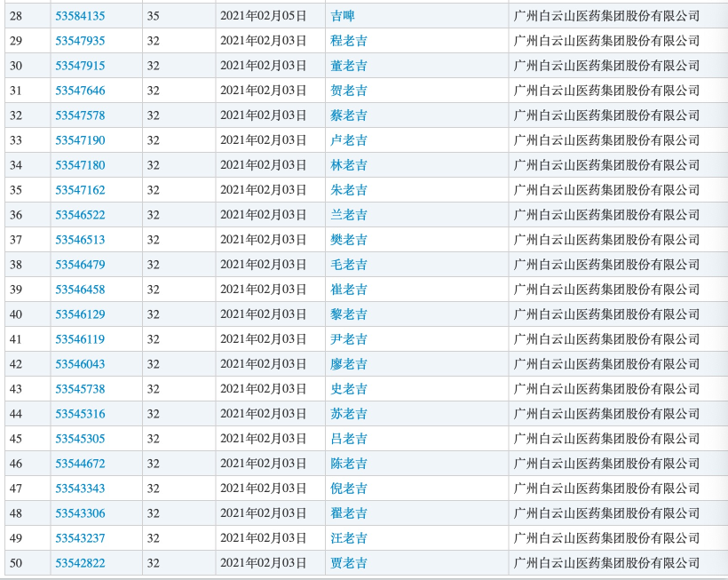Open application number 53544672
Image resolution: width=728 pixels, height=580 pixels.
(x=80, y=464)
